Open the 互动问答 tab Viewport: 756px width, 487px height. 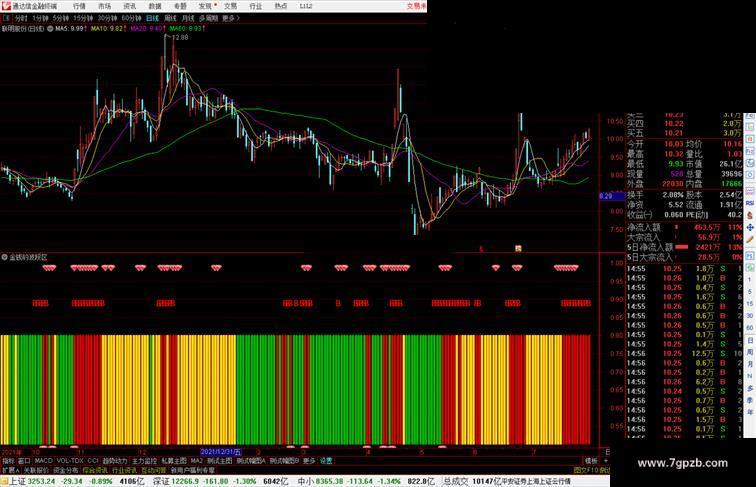153,470
